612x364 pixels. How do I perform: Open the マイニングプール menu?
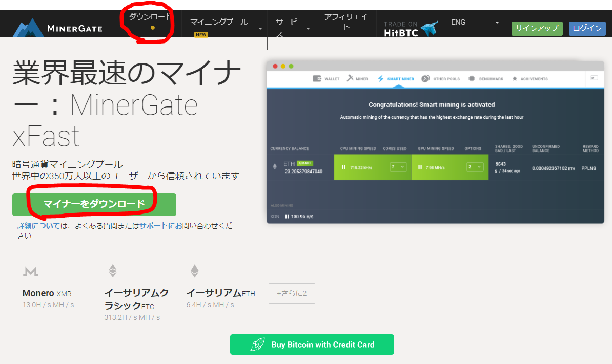pyautogui.click(x=219, y=22)
